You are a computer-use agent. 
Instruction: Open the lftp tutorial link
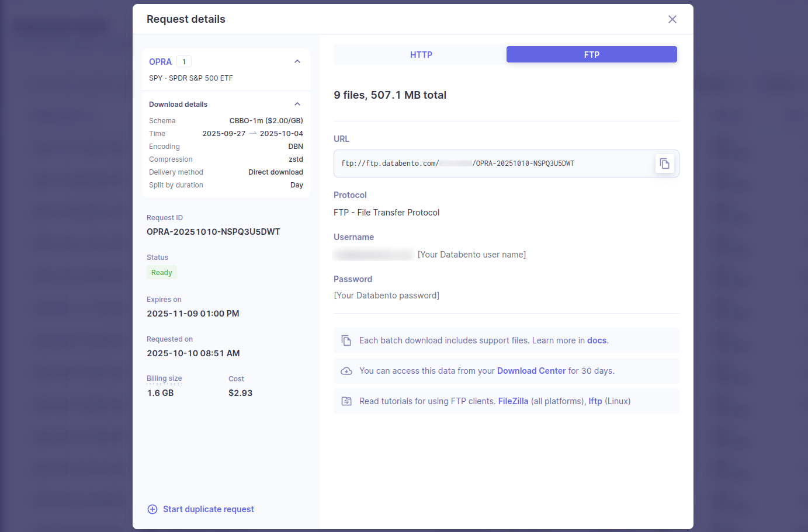(x=595, y=401)
